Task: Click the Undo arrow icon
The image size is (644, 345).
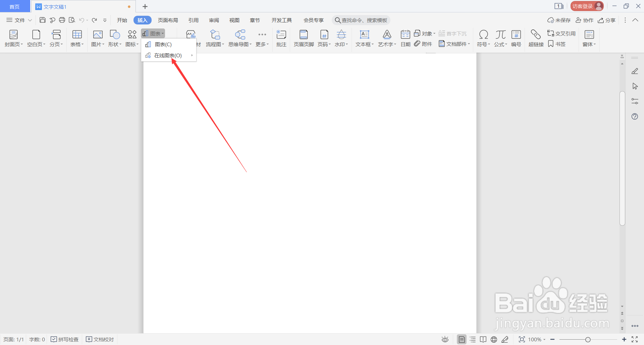Action: pos(82,20)
